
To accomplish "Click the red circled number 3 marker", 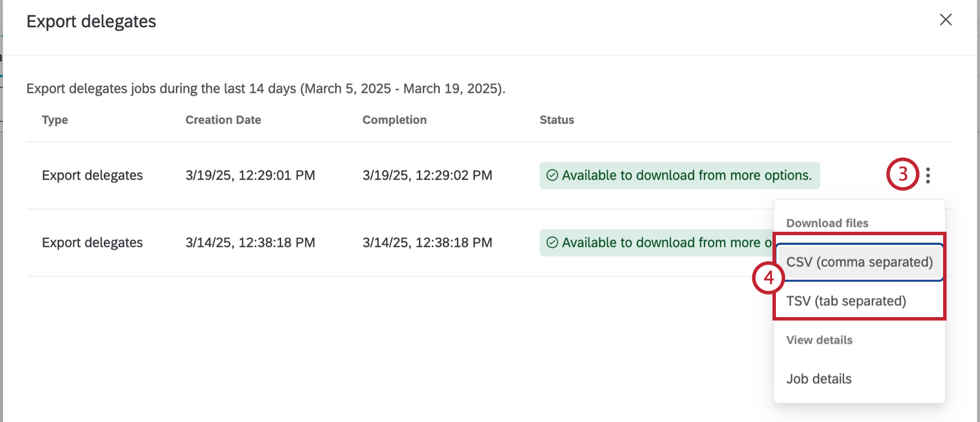I will (x=902, y=174).
